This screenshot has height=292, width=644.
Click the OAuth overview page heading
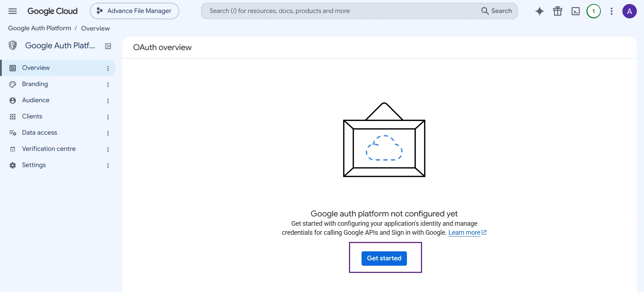tap(162, 48)
